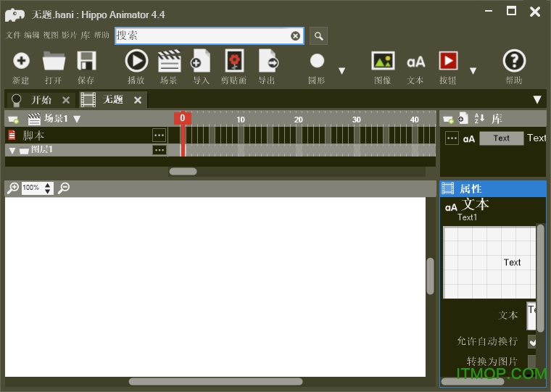Click frame 30 on timeline ruler
Viewport: 551px width, 392px height.
(357, 120)
